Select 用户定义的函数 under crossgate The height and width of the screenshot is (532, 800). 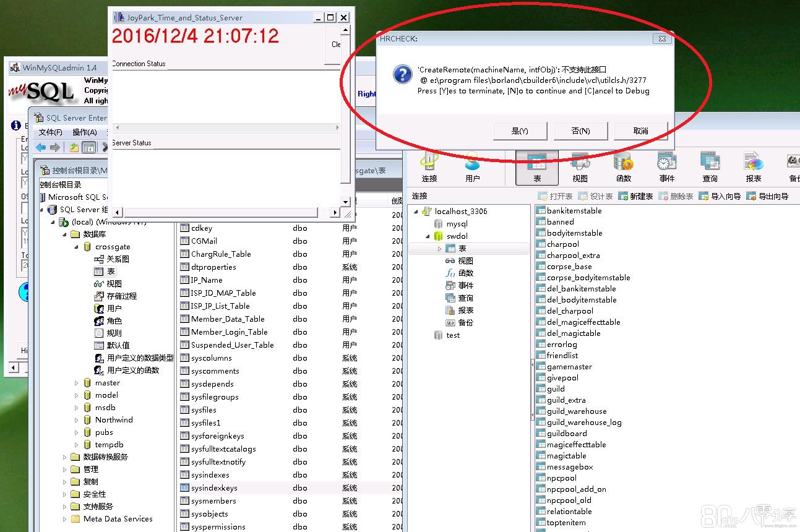click(127, 370)
